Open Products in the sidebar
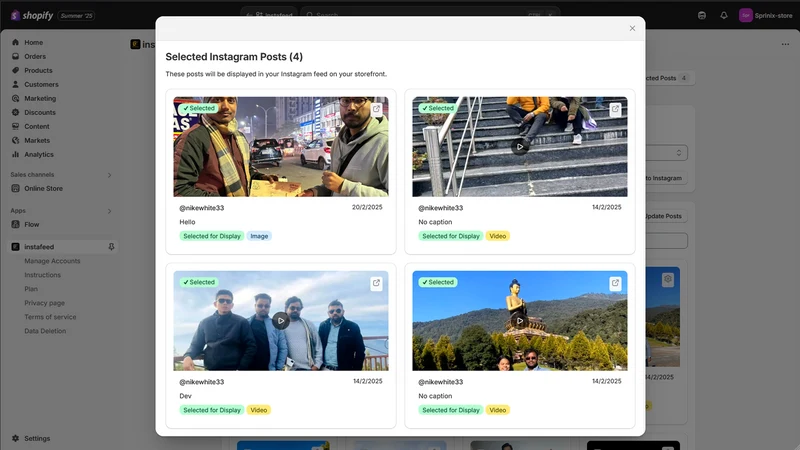800x450 pixels. point(38,70)
